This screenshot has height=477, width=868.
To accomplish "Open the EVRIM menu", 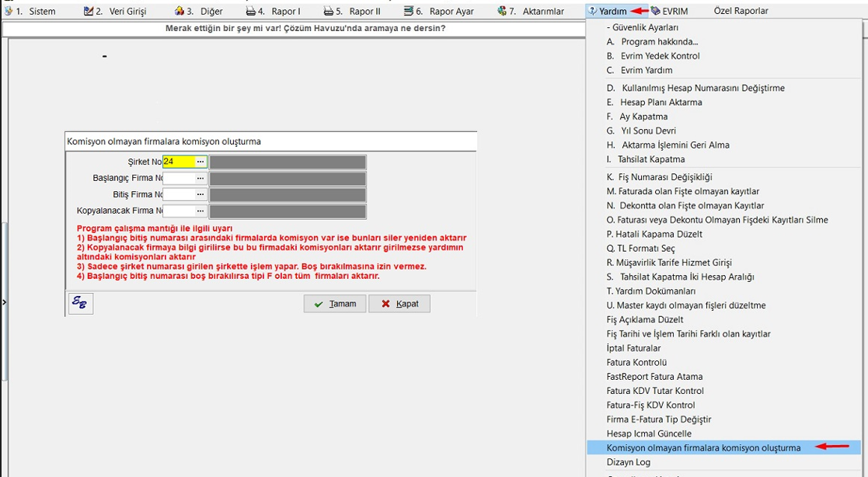I will 669,11.
